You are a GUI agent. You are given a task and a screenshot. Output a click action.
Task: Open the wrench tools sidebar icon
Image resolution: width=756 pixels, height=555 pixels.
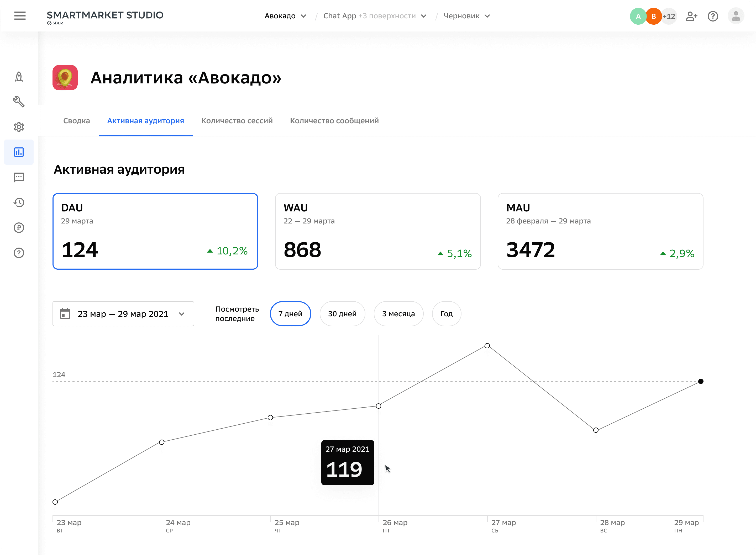tap(19, 102)
